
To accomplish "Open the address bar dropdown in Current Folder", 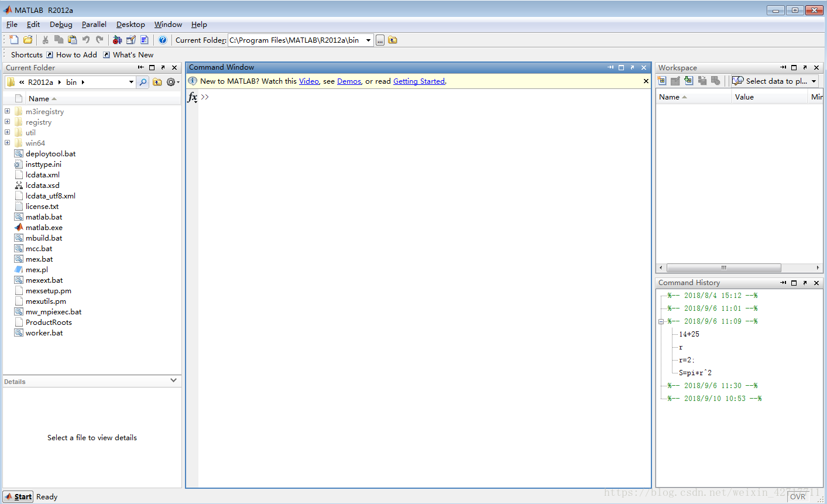I will point(131,82).
